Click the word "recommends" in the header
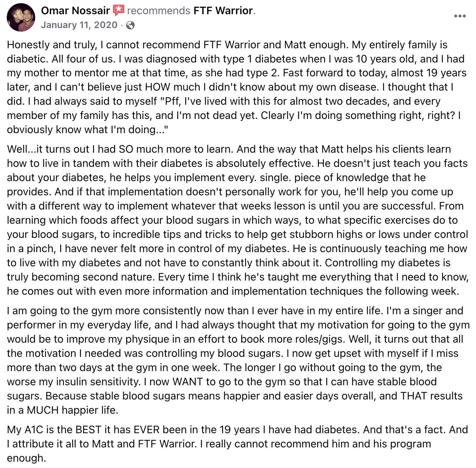476x468 pixels. click(x=159, y=11)
